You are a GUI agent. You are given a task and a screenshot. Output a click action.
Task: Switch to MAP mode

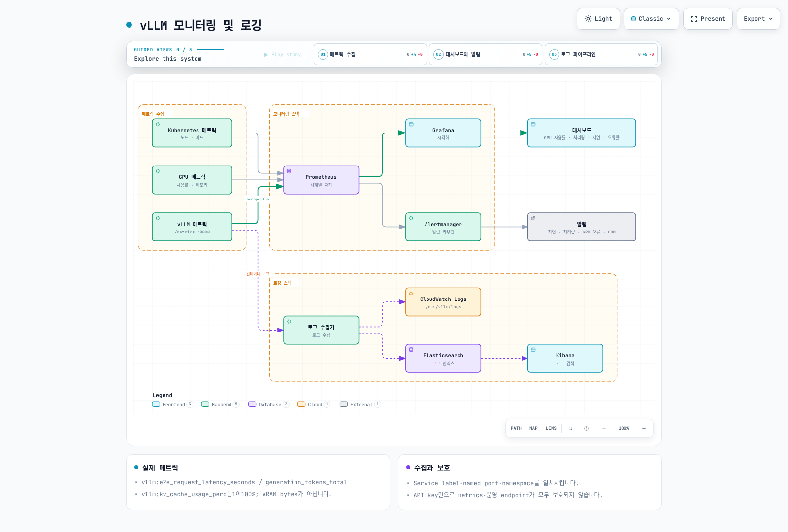pyautogui.click(x=533, y=429)
